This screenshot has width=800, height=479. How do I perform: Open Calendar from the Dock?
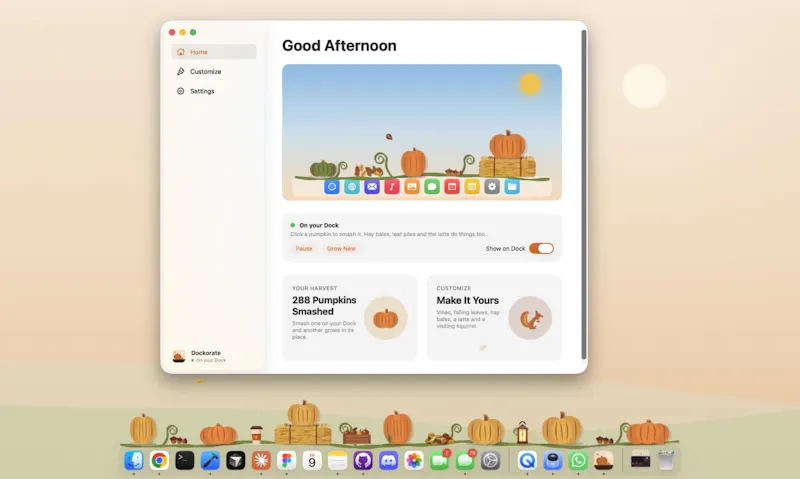tap(312, 461)
